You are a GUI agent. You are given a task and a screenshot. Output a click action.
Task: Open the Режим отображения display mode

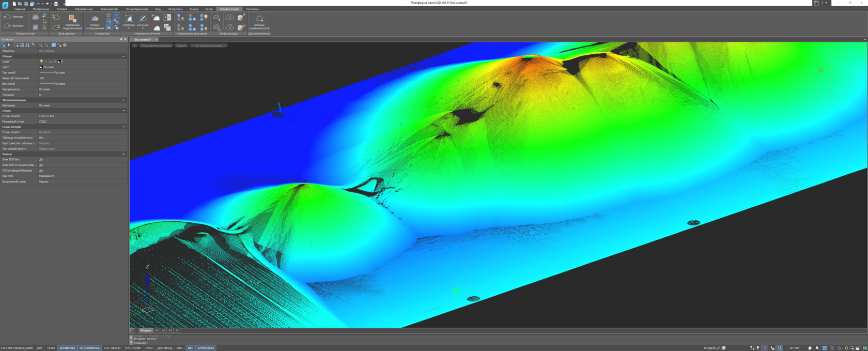coord(95,22)
